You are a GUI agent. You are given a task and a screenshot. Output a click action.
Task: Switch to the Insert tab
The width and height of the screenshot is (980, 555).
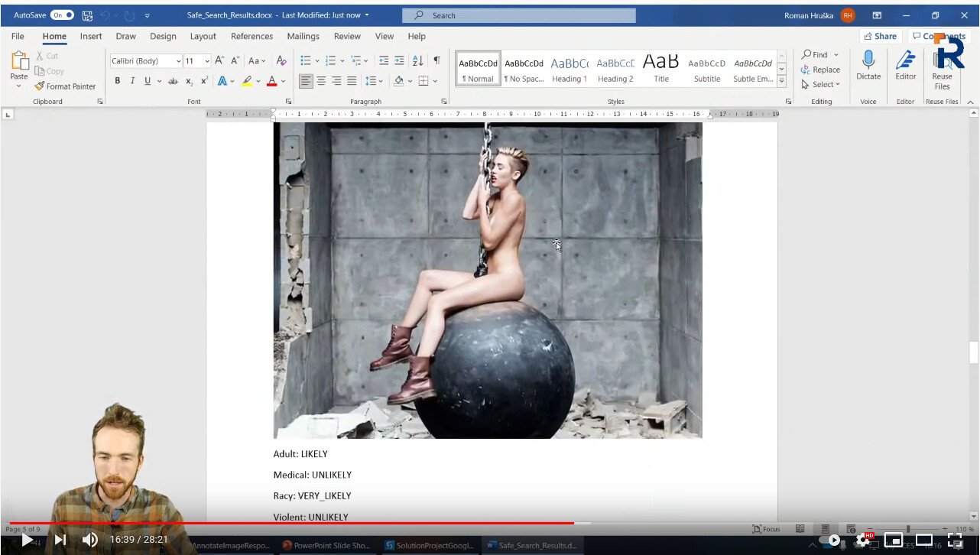point(91,36)
